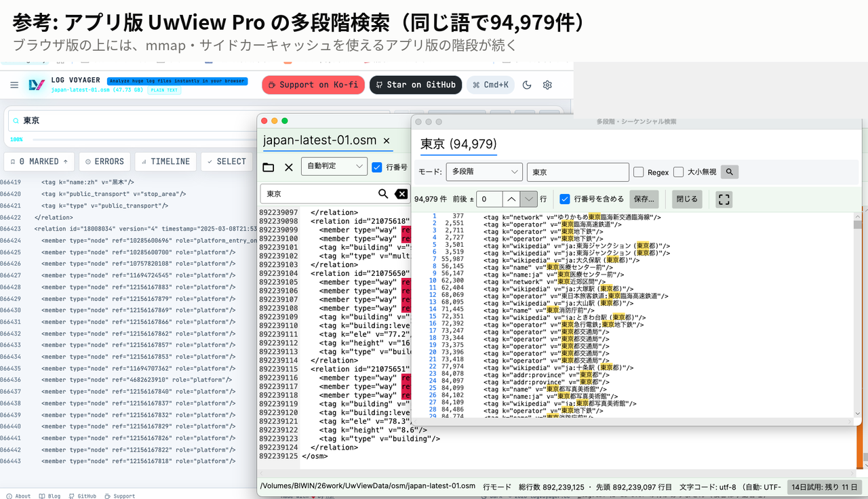868x499 pixels.
Task: Click the 閉じる button
Action: (686, 199)
